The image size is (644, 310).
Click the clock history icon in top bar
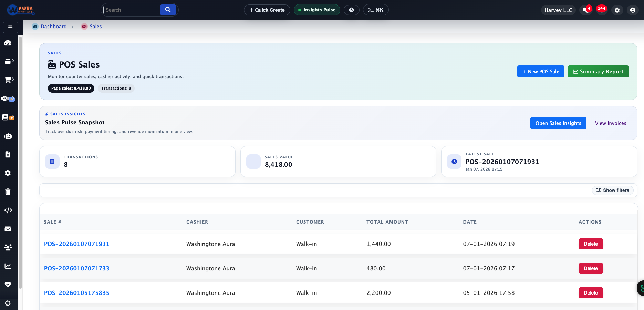coord(351,10)
